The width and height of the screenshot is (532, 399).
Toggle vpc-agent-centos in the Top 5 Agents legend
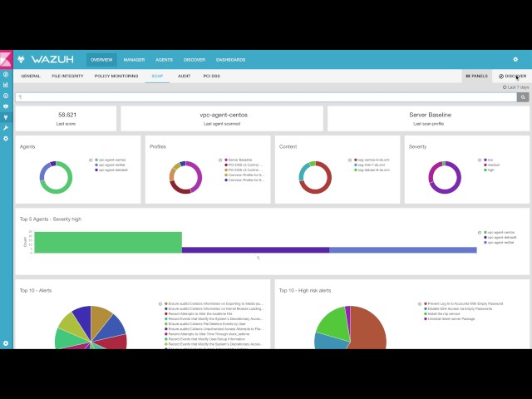[499, 233]
